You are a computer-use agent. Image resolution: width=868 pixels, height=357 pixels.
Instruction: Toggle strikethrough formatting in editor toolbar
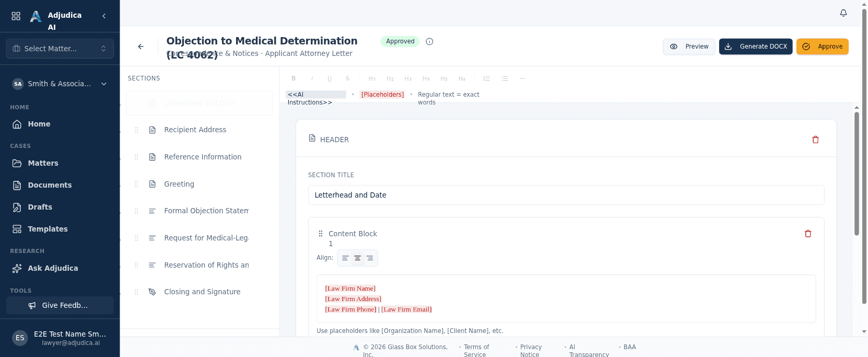[347, 78]
